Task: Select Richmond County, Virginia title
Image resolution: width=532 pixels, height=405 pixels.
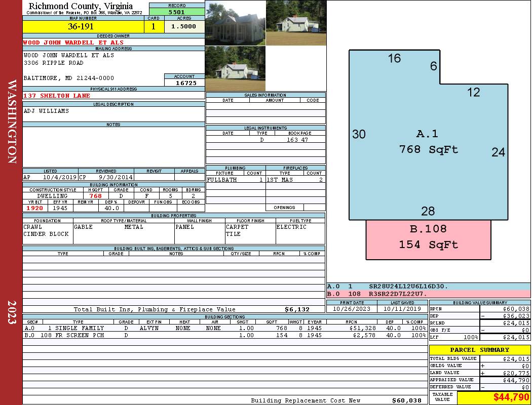Action: pos(81,6)
